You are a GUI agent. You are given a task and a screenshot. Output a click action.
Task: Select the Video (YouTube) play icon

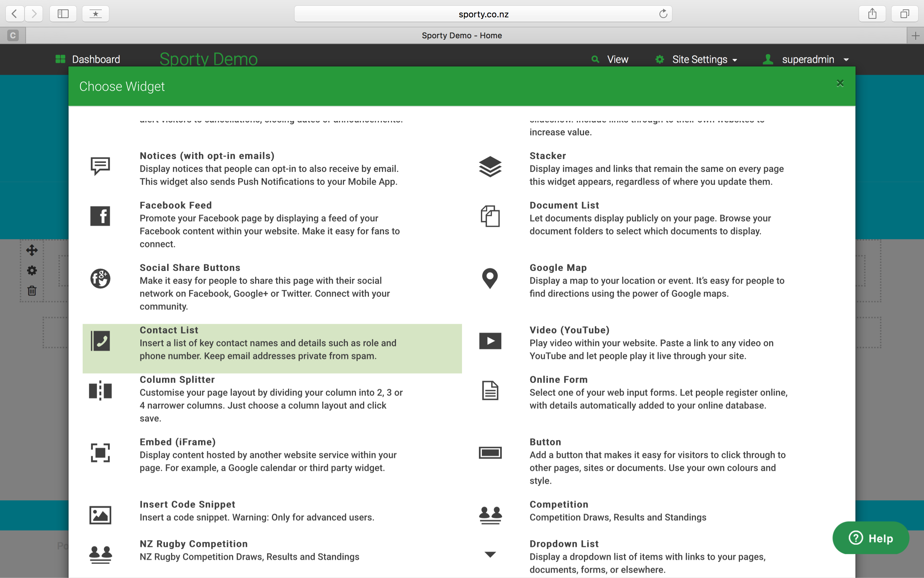click(490, 341)
